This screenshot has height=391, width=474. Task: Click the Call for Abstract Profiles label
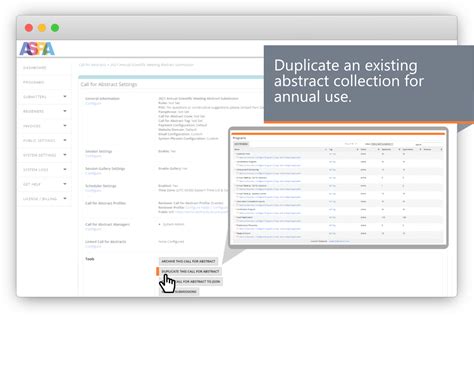(x=105, y=203)
